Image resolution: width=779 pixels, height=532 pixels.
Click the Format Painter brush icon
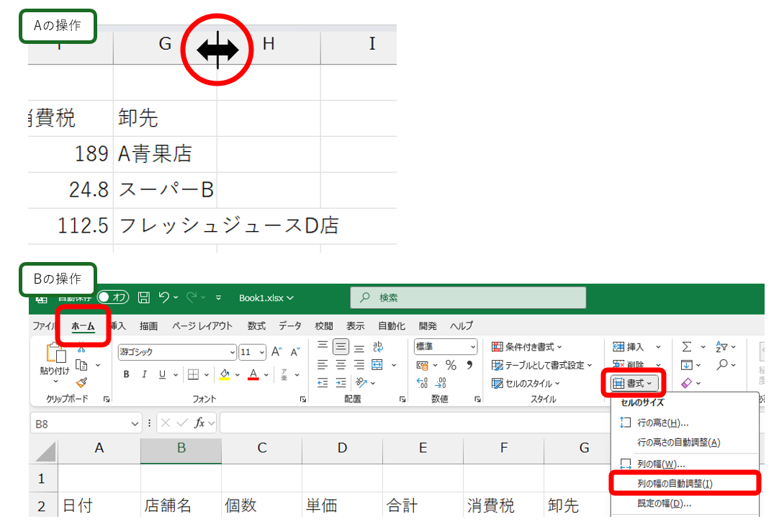point(81,383)
